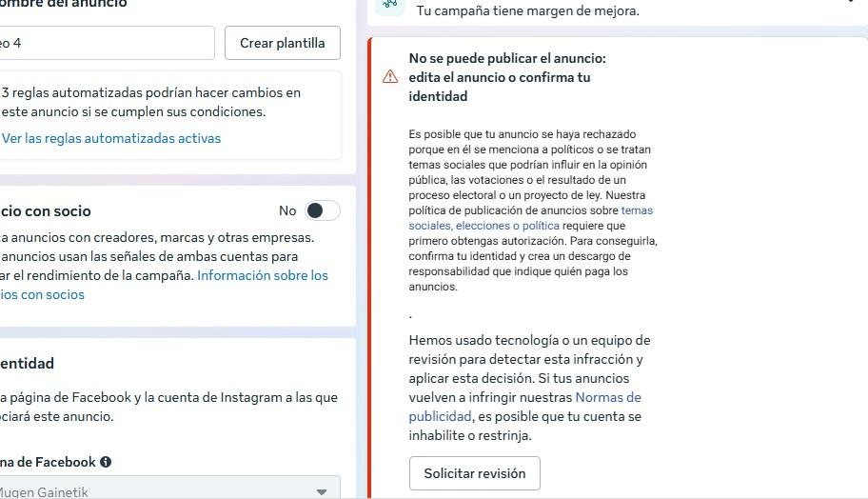Click the red warning triangle icon
The width and height of the screenshot is (868, 499).
tap(390, 77)
